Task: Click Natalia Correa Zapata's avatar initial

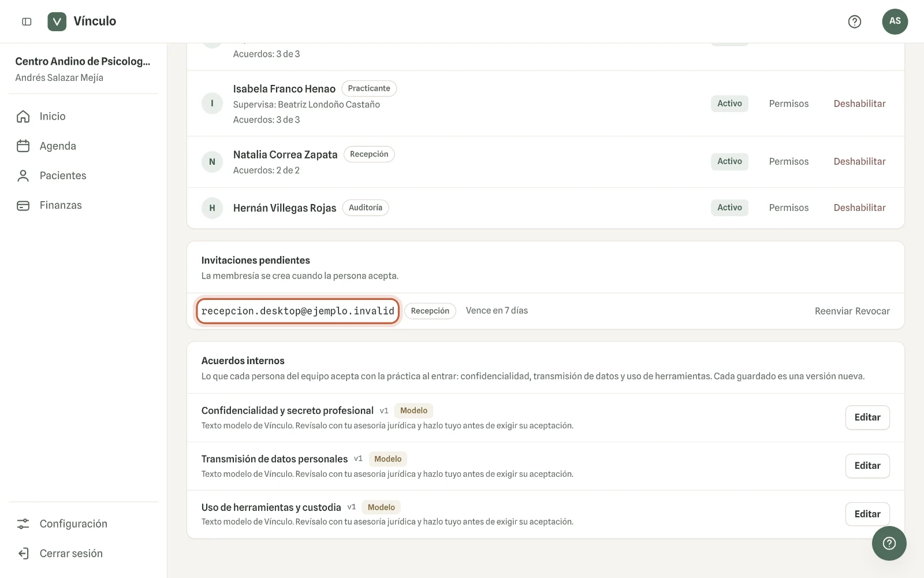Action: tap(212, 162)
